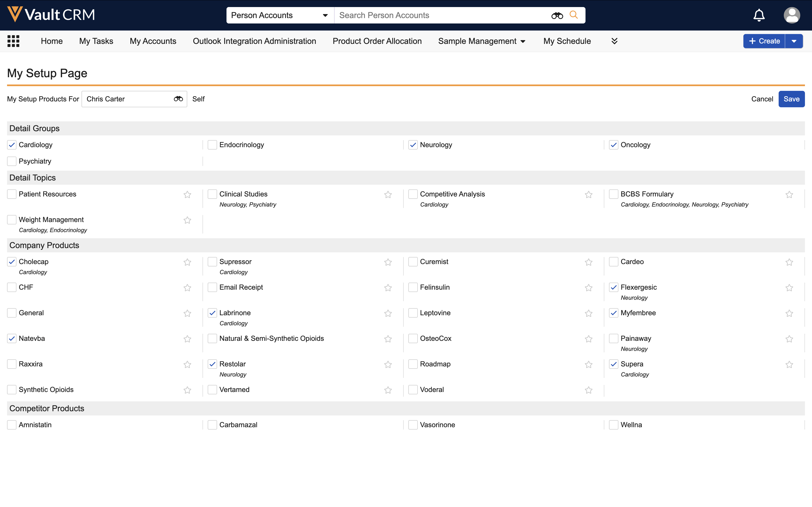The width and height of the screenshot is (812, 507).
Task: Mark Flexergesic as favorite star
Action: (x=789, y=288)
